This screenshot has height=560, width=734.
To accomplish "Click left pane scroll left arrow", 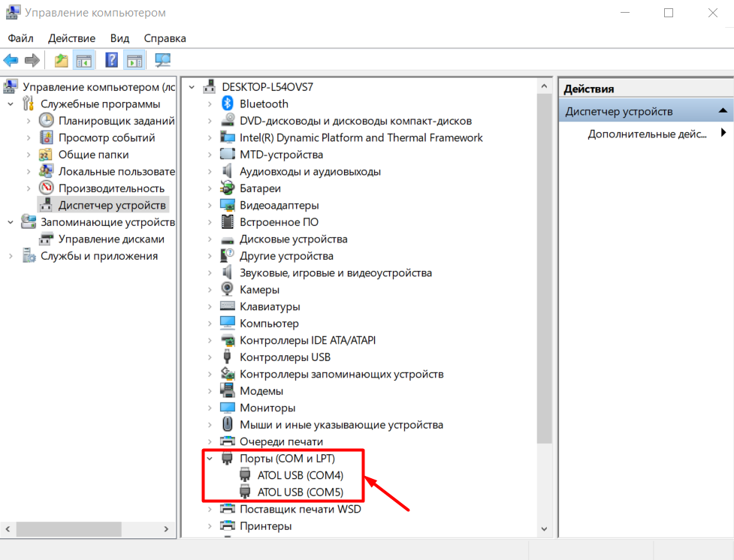I will pos(8,529).
